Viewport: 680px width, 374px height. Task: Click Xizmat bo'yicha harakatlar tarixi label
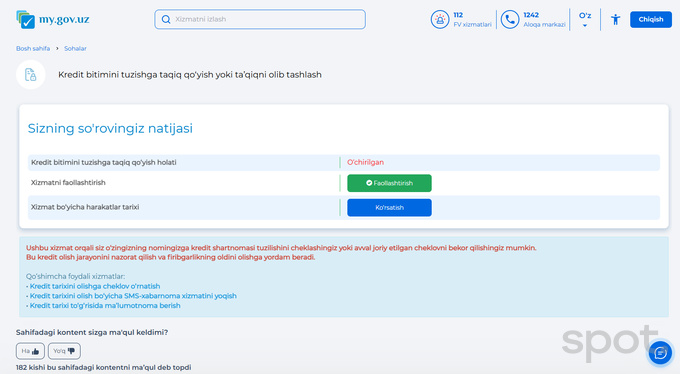click(x=85, y=207)
